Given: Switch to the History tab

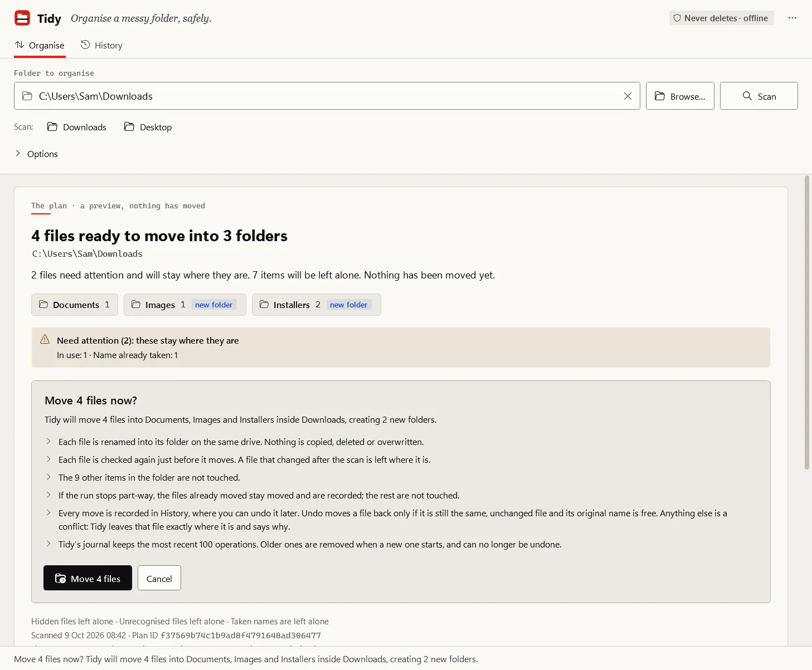Looking at the screenshot, I should point(101,46).
